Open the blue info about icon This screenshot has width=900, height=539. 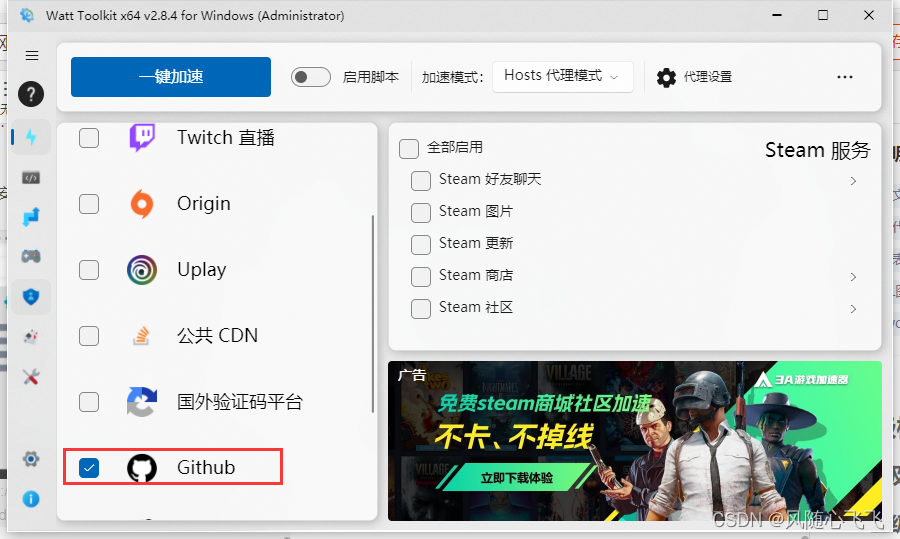click(31, 499)
